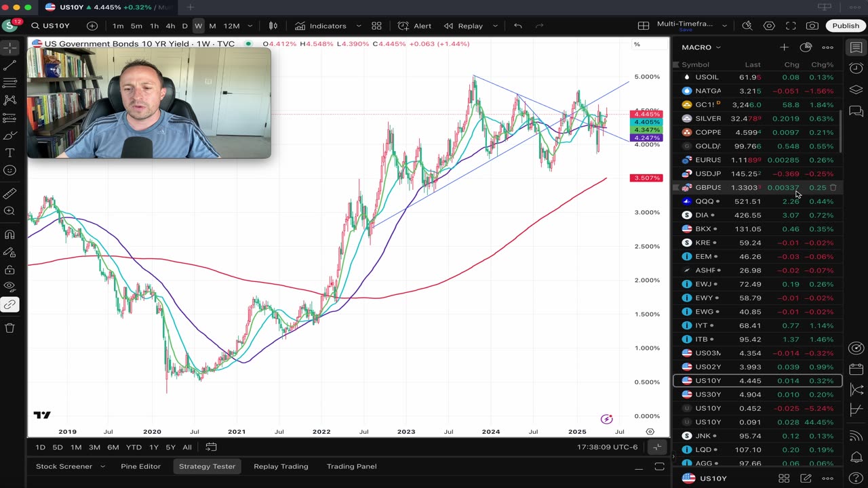The width and height of the screenshot is (868, 488).
Task: Open the Indicators dialog
Action: pyautogui.click(x=321, y=26)
